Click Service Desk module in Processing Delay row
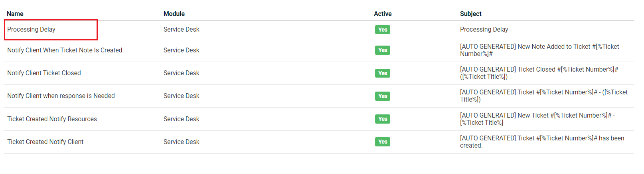Image resolution: width=644 pixels, height=174 pixels. [181, 30]
